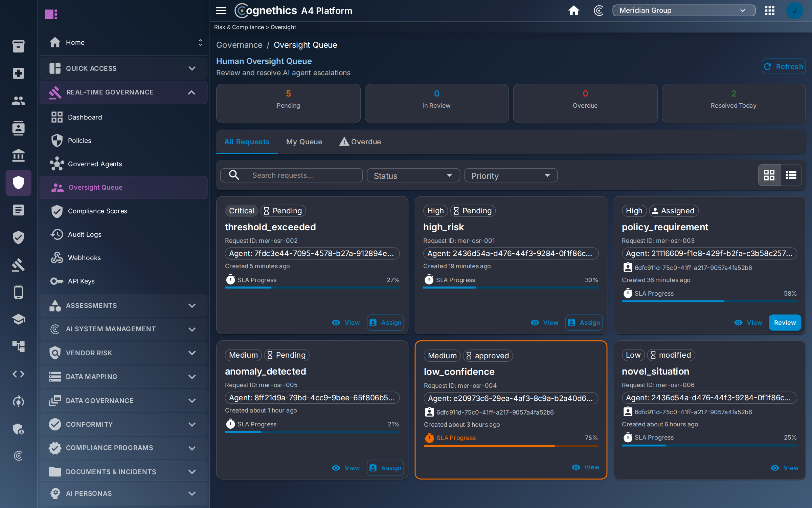Screen dimensions: 812x508
Task: Switch to My Queue tab
Action: click(304, 142)
